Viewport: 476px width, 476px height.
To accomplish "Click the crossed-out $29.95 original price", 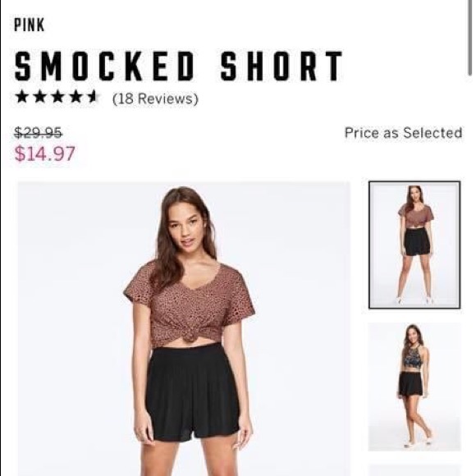I will click(x=39, y=133).
